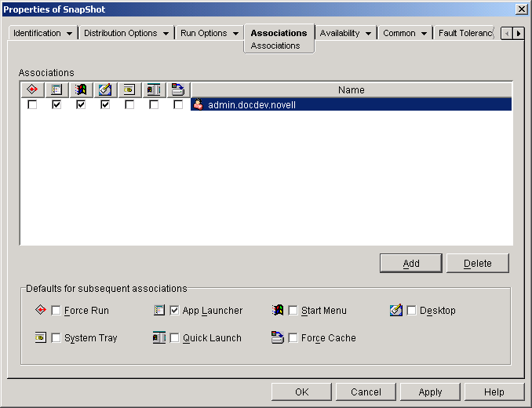Expand the Identification tab dropdown arrow
The width and height of the screenshot is (532, 408).
tap(70, 34)
